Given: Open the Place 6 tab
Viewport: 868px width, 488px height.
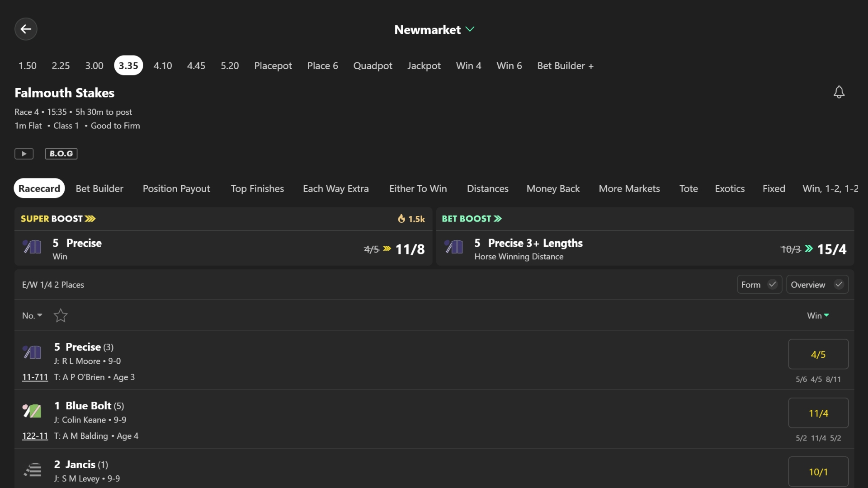Looking at the screenshot, I should coord(323,66).
